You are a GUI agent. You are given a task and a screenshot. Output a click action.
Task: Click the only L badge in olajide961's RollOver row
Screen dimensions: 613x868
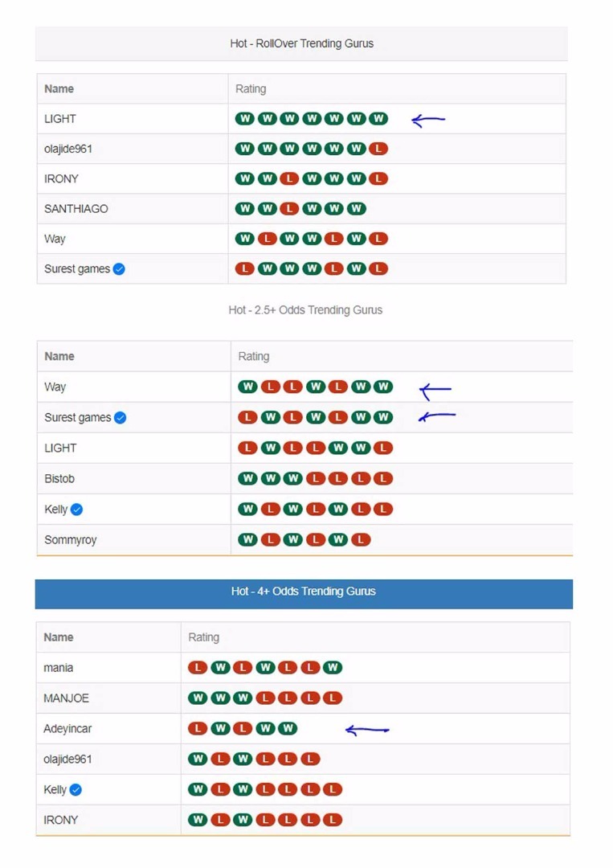(x=378, y=149)
